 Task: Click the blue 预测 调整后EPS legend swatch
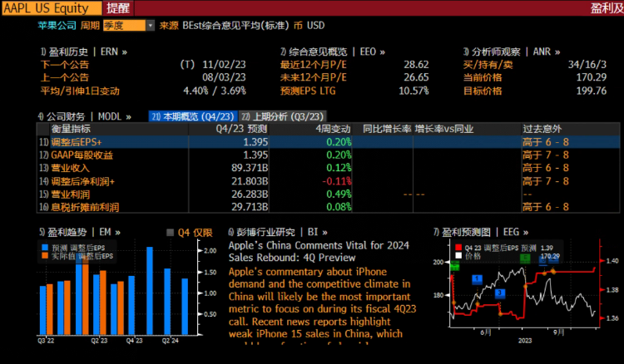pyautogui.click(x=45, y=248)
